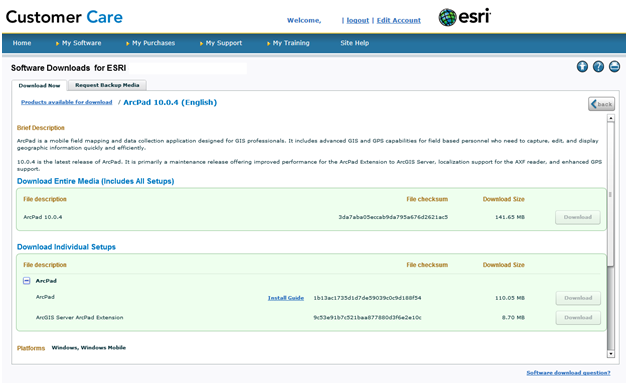Open the ArcPad Install Guide link
Screen dimensions: 628x385
[x=286, y=298]
